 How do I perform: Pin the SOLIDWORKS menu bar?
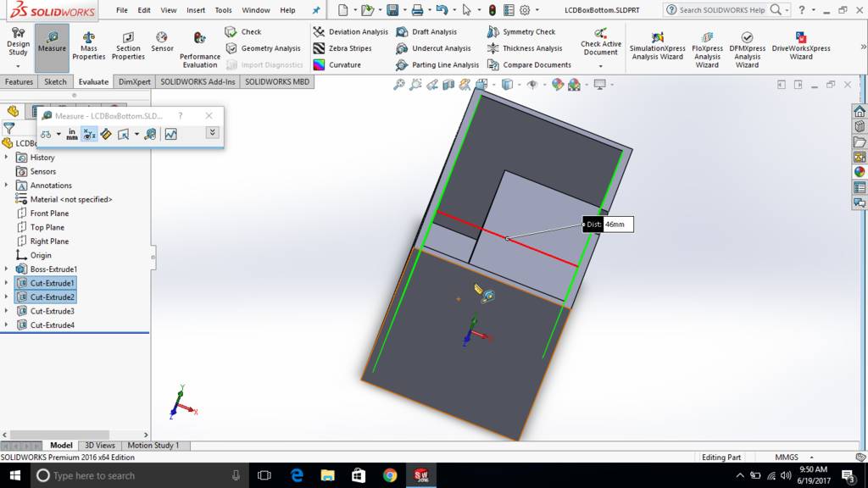[x=316, y=10]
